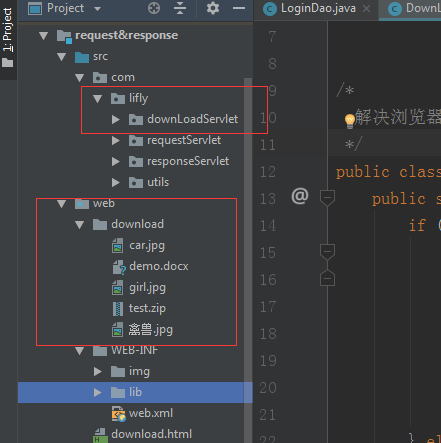This screenshot has height=443, width=441.
Task: Click the com package icon
Action: point(100,77)
